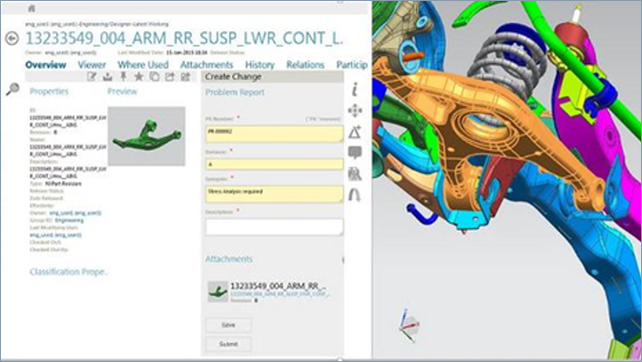The width and height of the screenshot is (642, 362).
Task: Go back with the circled arrow icon
Action: [12, 38]
